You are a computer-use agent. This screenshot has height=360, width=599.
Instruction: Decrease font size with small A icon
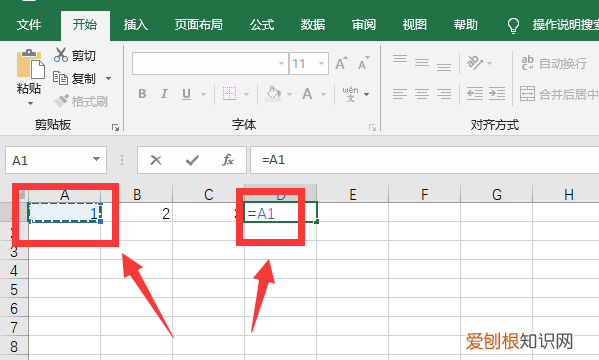coord(363,63)
